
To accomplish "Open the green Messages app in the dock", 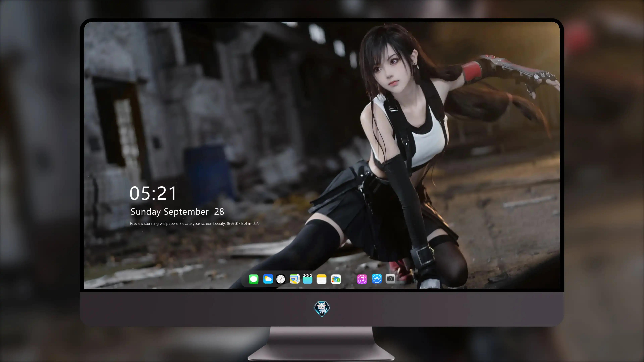I will click(x=254, y=279).
